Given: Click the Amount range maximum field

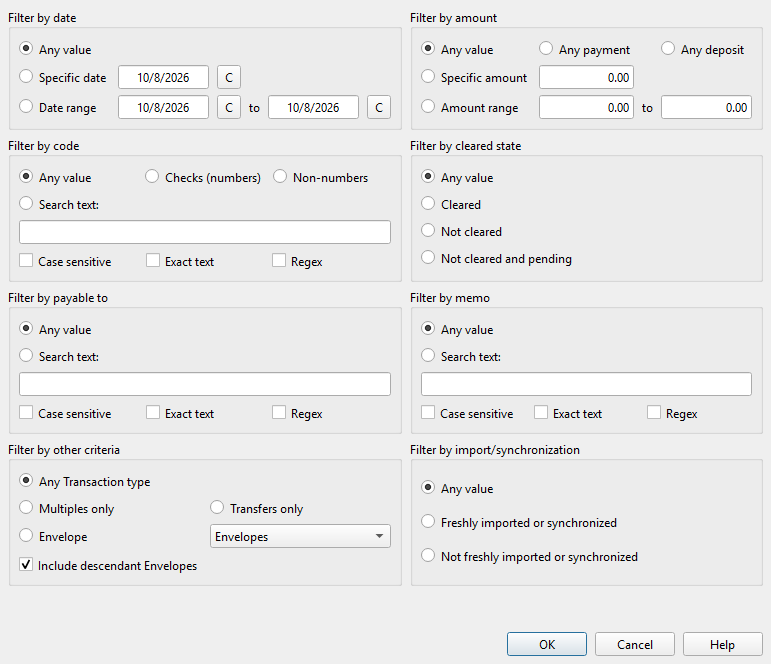Looking at the screenshot, I should pyautogui.click(x=706, y=107).
